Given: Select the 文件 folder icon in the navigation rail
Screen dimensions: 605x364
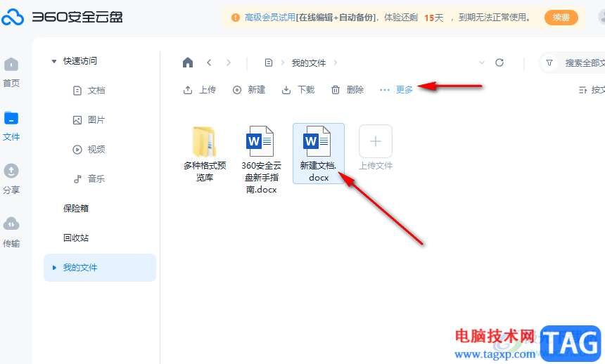Looking at the screenshot, I should 11,118.
